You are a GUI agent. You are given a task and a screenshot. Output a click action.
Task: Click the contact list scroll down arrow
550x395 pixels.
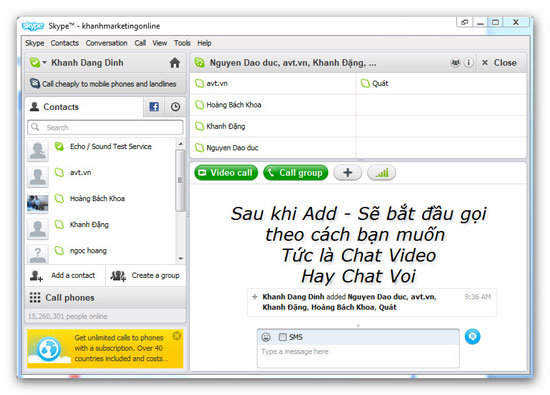point(180,259)
